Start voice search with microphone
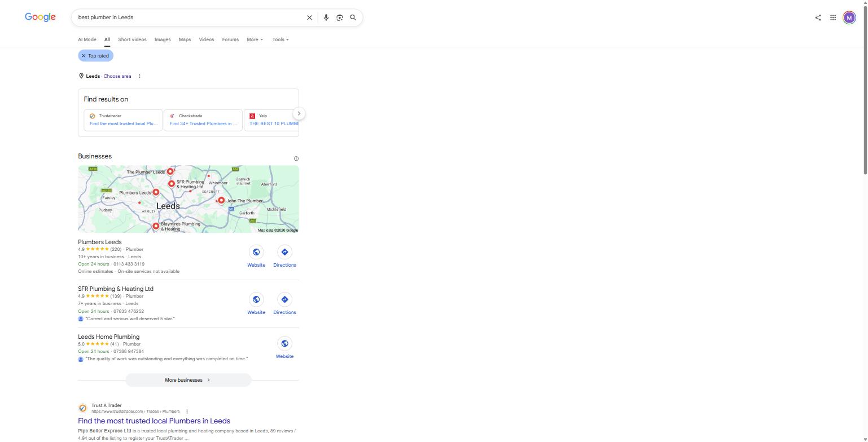This screenshot has height=442, width=868. point(326,17)
